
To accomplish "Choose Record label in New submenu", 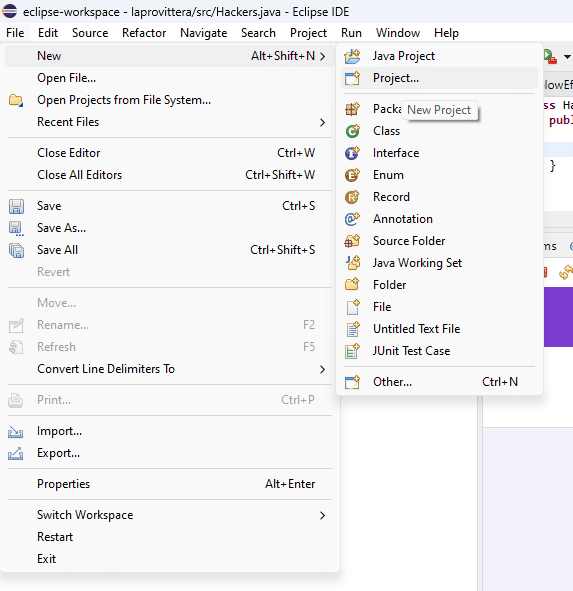I will click(391, 197).
